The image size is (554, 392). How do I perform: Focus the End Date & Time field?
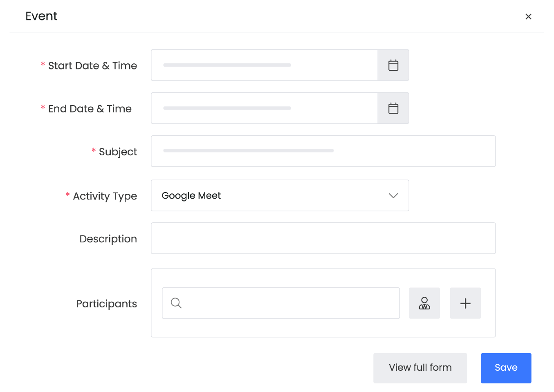coord(264,108)
